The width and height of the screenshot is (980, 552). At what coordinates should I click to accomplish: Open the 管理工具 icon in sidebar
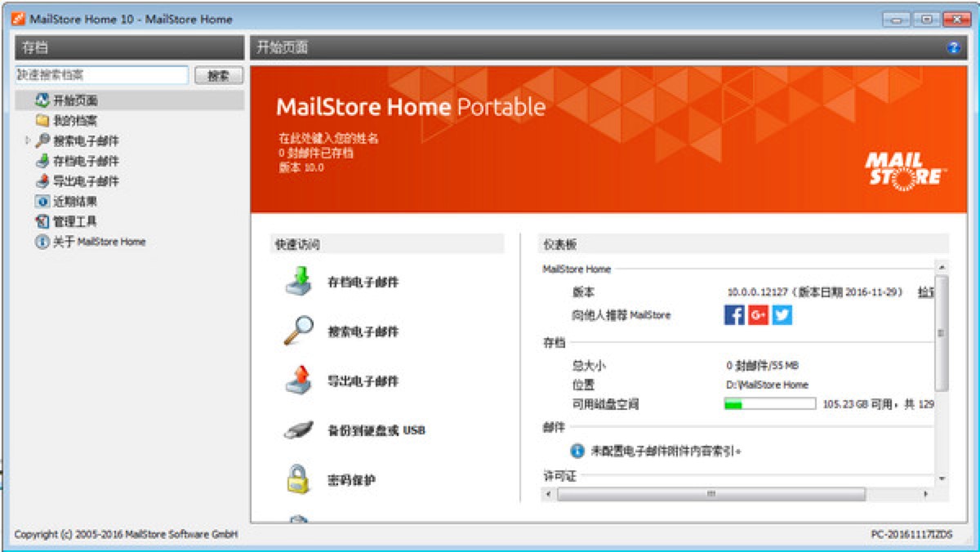click(x=42, y=221)
